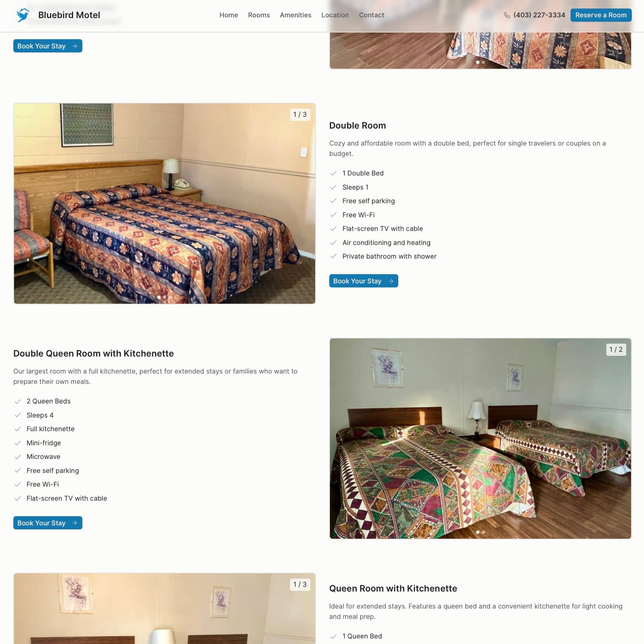Open the Double Room bed photo
This screenshot has height=644, width=644.
coord(164,204)
